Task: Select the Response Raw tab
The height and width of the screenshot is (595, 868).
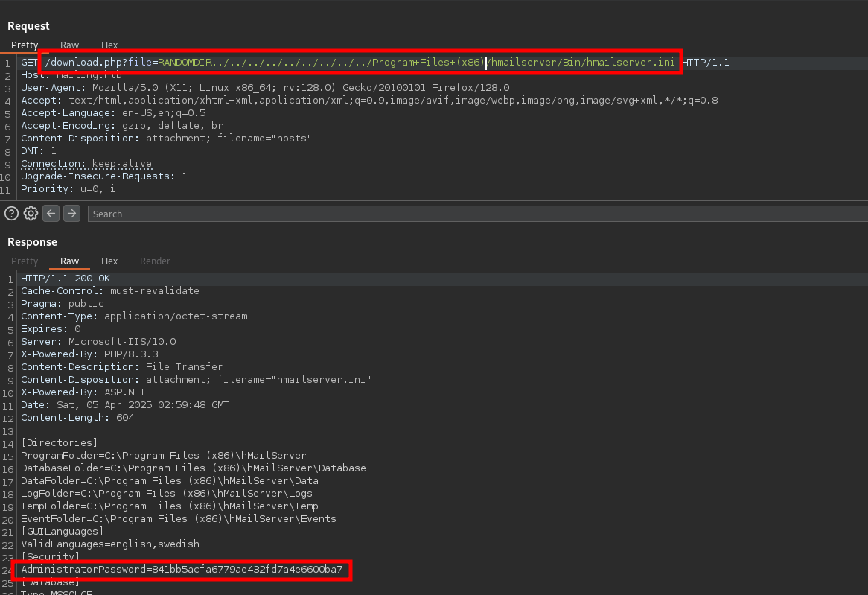Action: click(70, 261)
